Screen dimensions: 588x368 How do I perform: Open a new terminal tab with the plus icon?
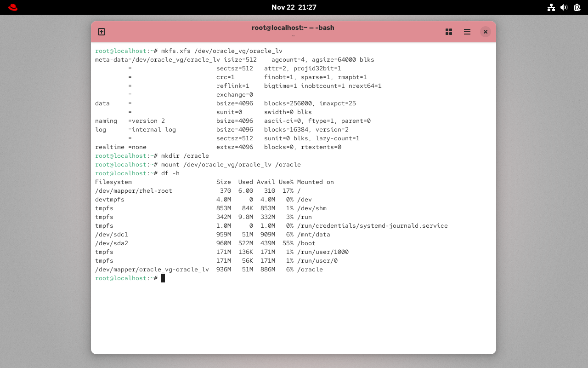tap(101, 32)
